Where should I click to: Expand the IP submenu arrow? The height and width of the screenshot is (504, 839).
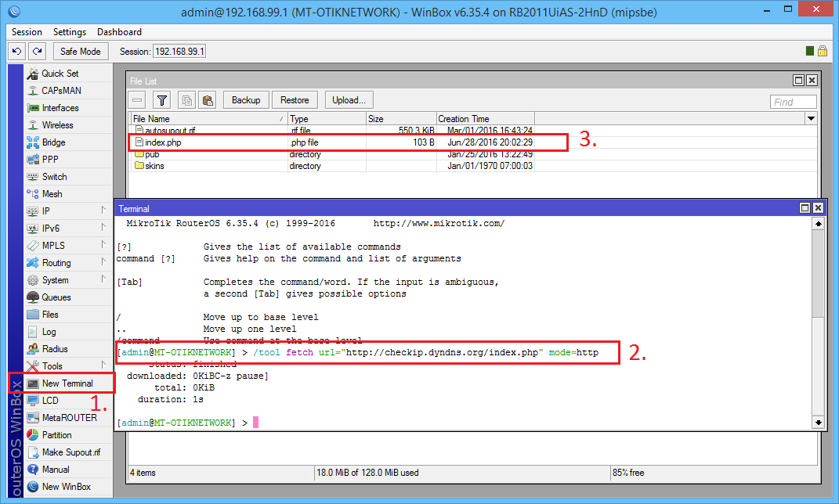coord(103,211)
